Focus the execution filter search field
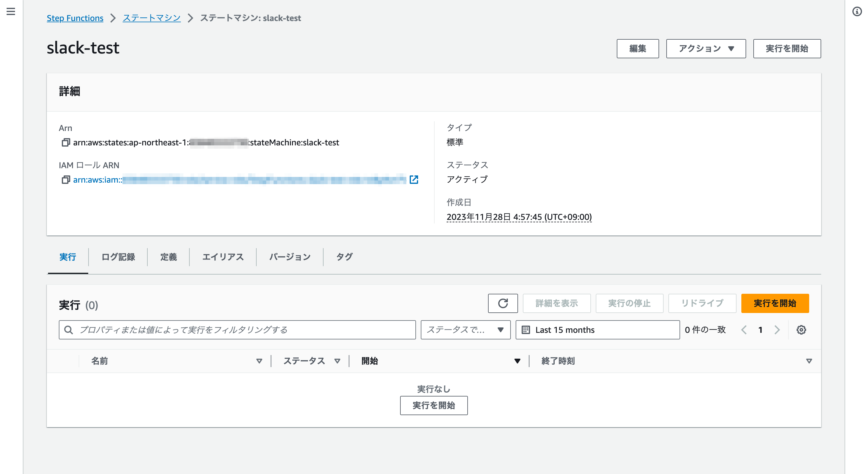The image size is (868, 474). [237, 330]
